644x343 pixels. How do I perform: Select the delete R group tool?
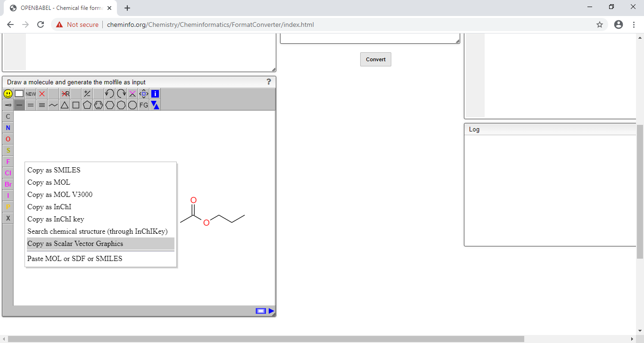[65, 94]
